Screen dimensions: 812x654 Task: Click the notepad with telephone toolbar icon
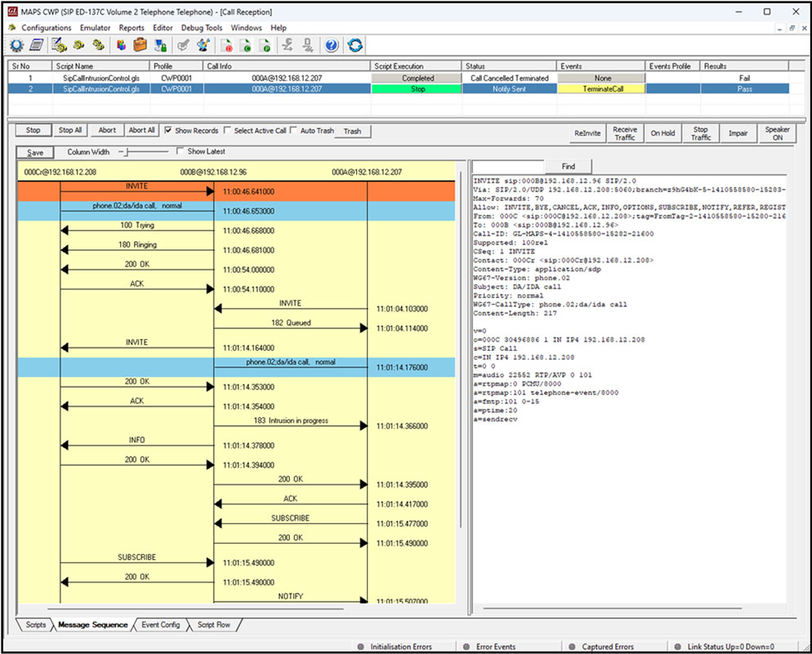[59, 46]
